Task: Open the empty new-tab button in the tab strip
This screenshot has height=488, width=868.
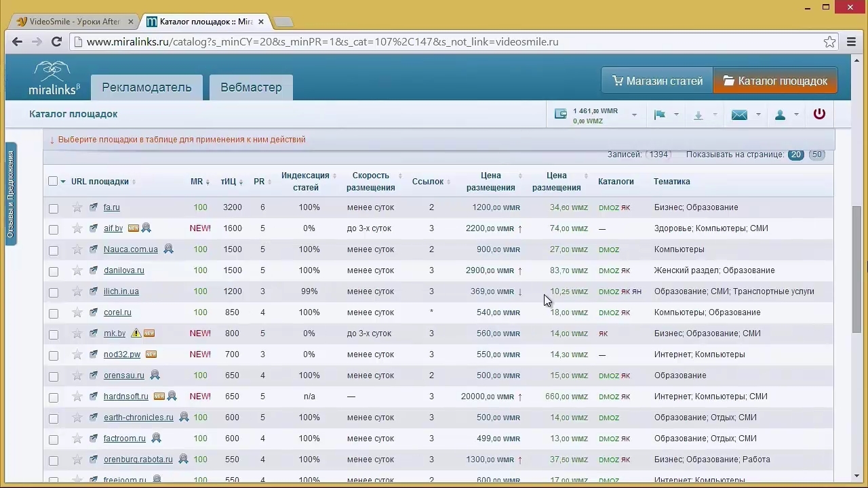Action: [283, 22]
